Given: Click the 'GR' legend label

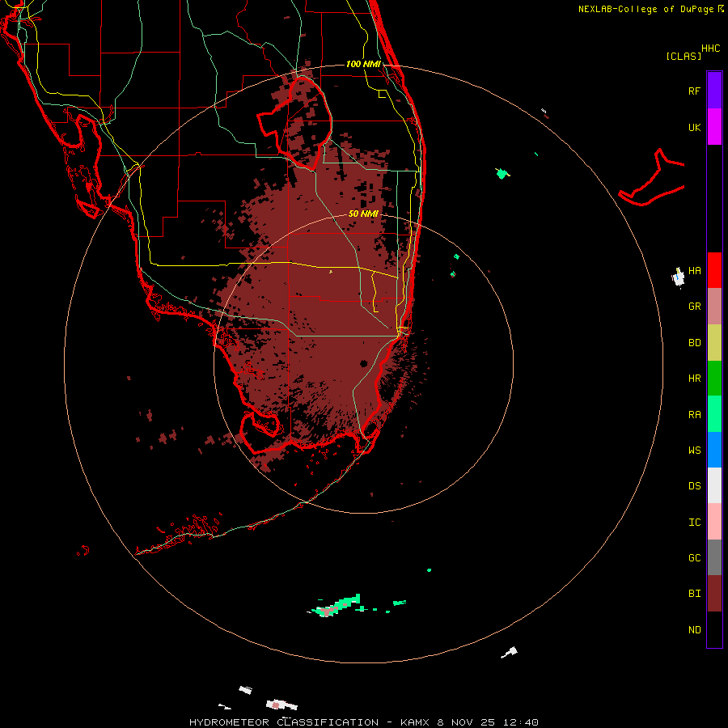Looking at the screenshot, I should (694, 307).
